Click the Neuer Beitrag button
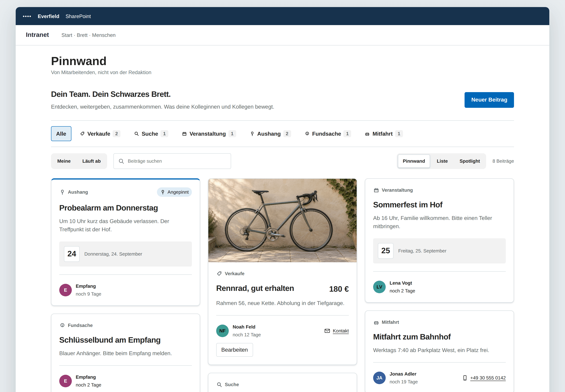Image resolution: width=565 pixels, height=392 pixels. pyautogui.click(x=489, y=100)
